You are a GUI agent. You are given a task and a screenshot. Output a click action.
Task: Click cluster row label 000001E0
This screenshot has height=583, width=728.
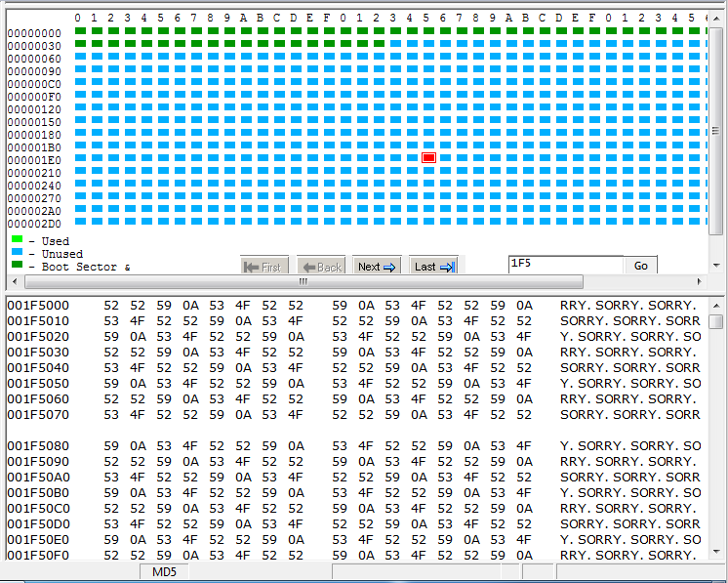coord(34,160)
